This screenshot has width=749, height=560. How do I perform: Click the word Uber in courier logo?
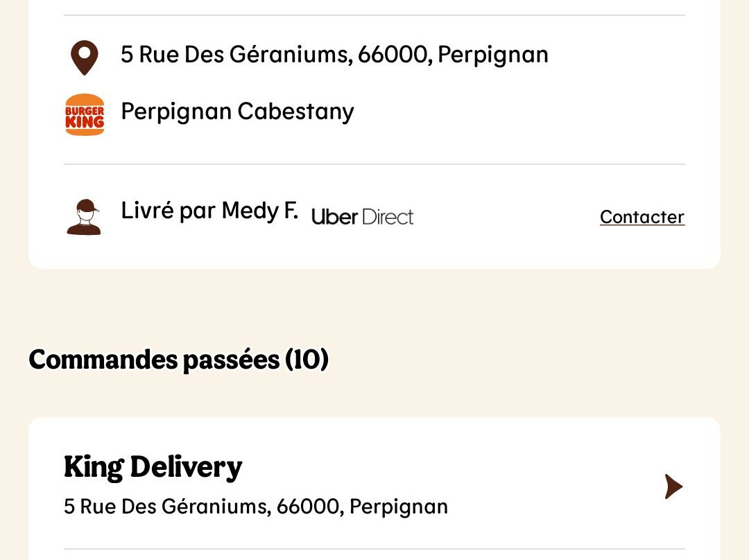[x=334, y=217]
